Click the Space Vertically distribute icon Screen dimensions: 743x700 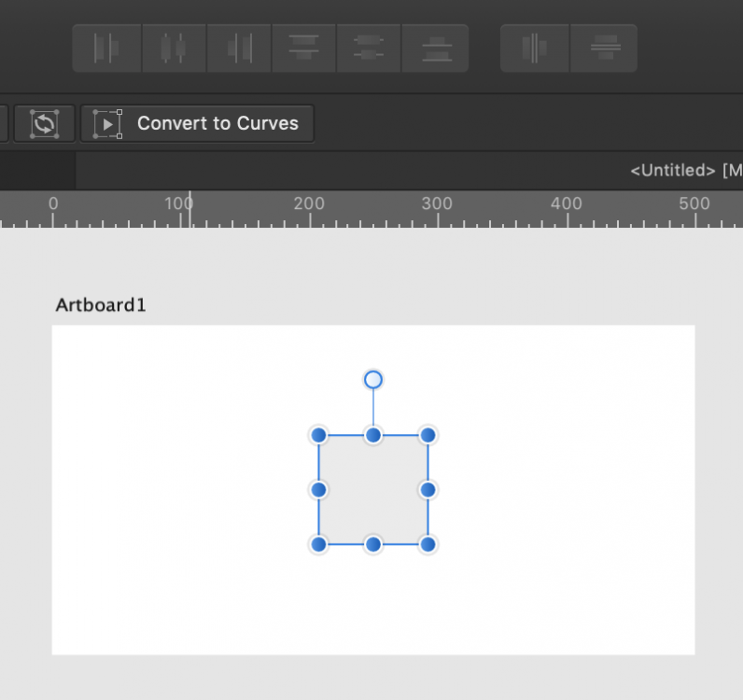[x=604, y=49]
